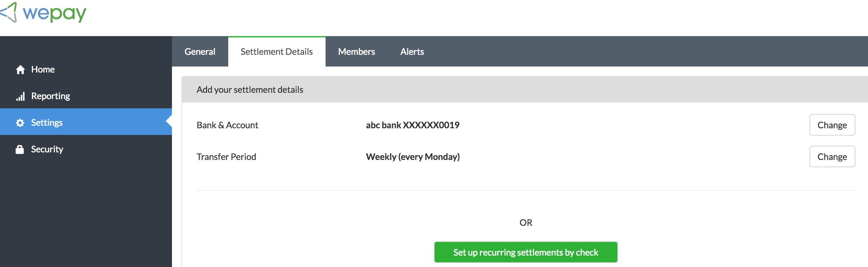Open the Reporting sidebar label

click(x=51, y=96)
